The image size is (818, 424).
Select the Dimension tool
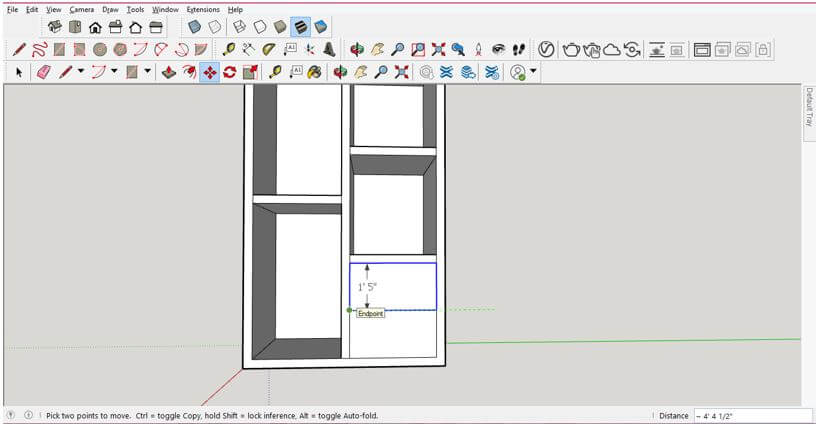coord(249,50)
